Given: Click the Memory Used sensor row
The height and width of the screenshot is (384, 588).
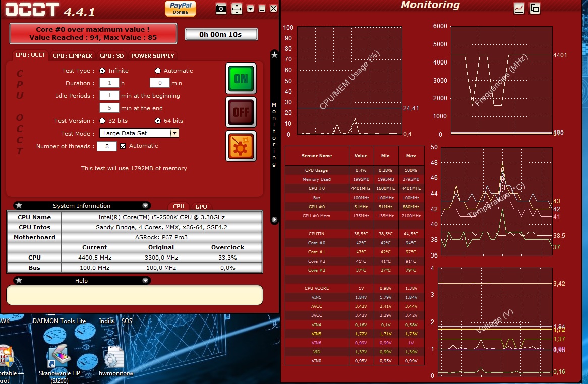Looking at the screenshot, I should (x=355, y=179).
